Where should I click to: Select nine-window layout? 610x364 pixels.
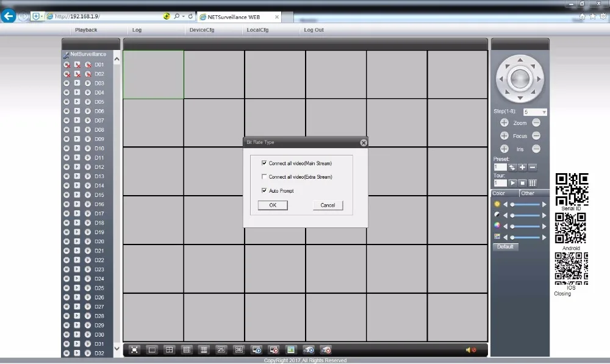point(187,349)
